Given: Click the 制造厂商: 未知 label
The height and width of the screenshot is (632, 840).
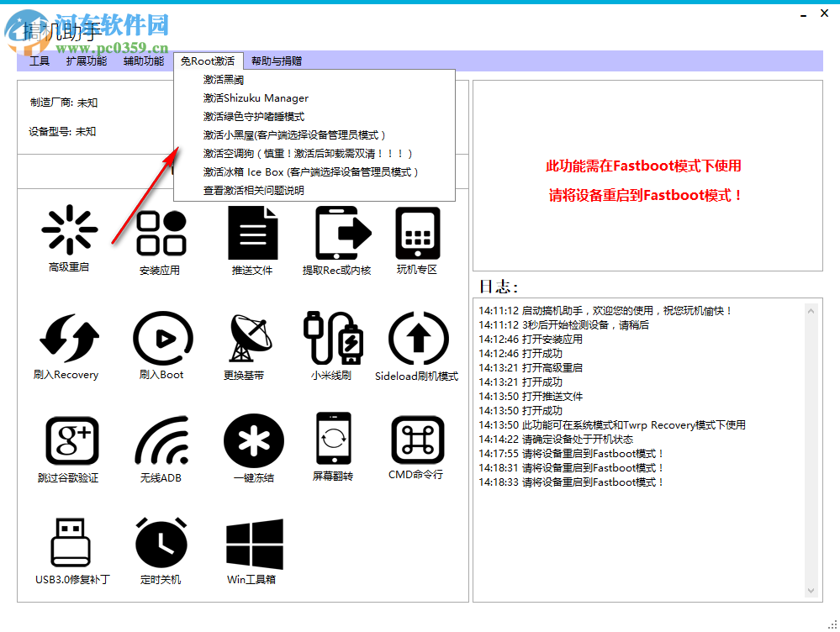Looking at the screenshot, I should coord(64,103).
